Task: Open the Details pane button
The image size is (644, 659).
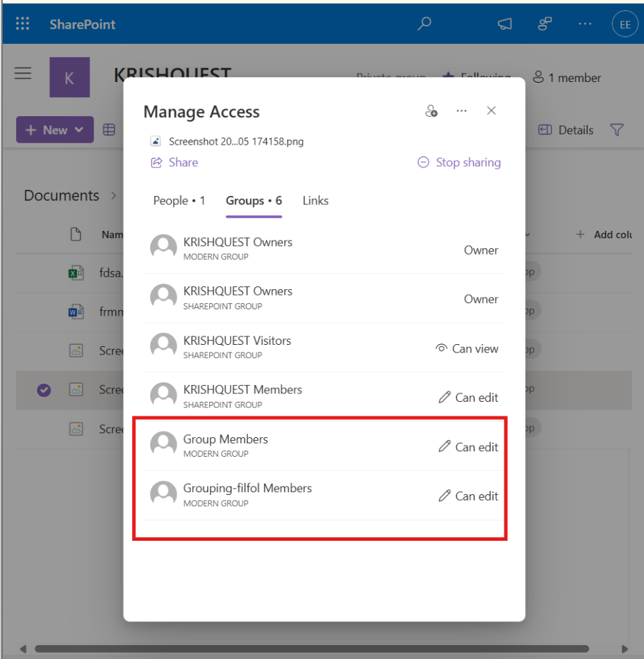Action: [566, 130]
